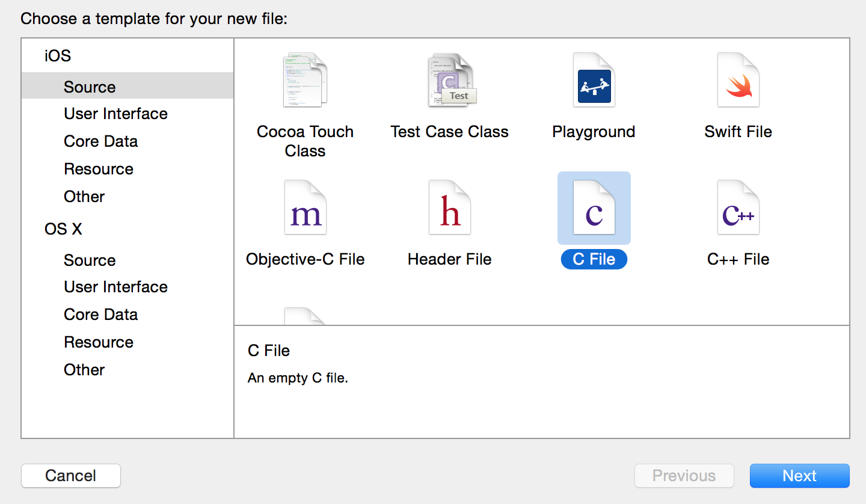866x504 pixels.
Task: Choose Other under the OS X section
Action: point(84,370)
